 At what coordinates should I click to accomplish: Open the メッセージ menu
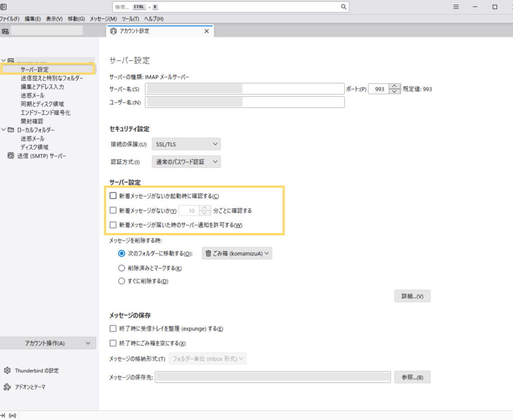[103, 19]
